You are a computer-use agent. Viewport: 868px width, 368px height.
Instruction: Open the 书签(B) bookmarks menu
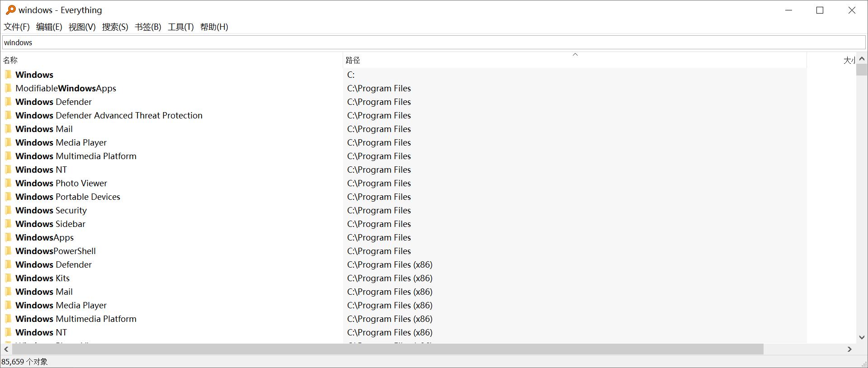pos(148,27)
